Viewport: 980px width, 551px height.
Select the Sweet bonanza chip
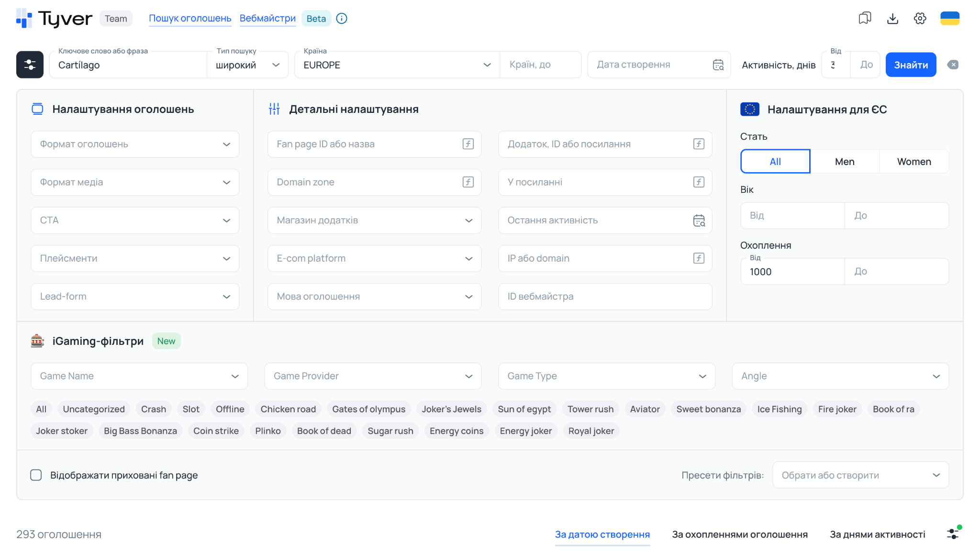point(708,409)
